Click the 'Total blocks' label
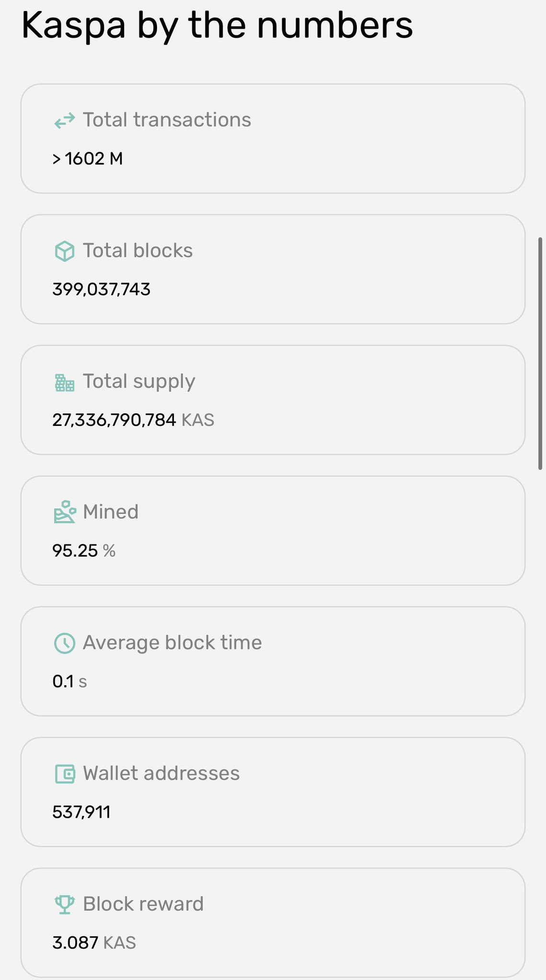 [x=137, y=251]
